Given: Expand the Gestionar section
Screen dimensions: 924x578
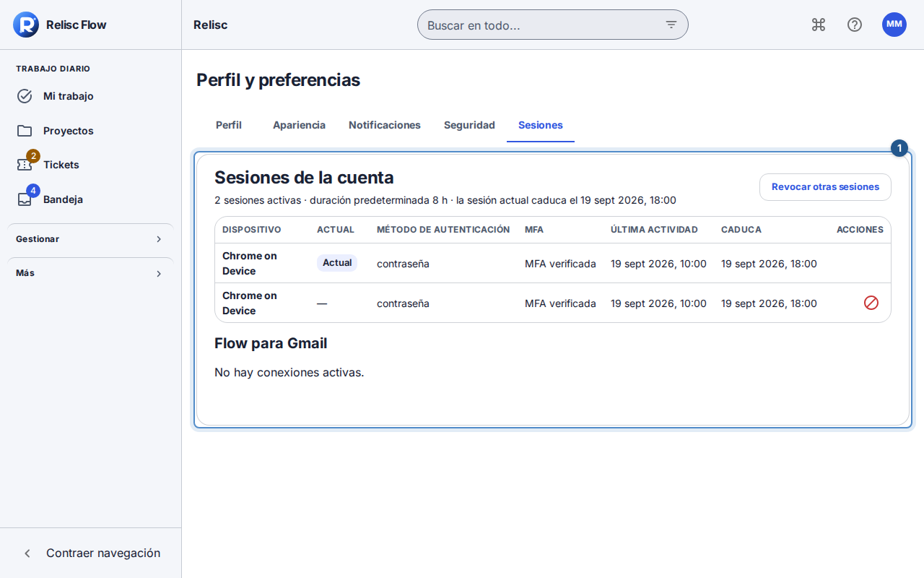Looking at the screenshot, I should coord(91,239).
